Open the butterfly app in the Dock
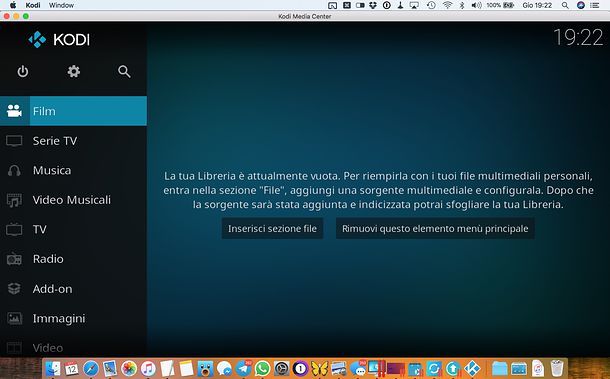Image resolution: width=610 pixels, height=379 pixels. 320,368
